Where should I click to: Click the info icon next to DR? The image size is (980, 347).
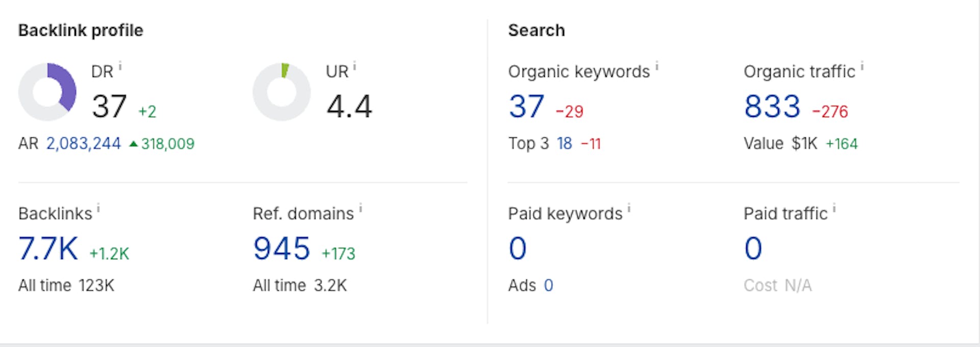120,66
